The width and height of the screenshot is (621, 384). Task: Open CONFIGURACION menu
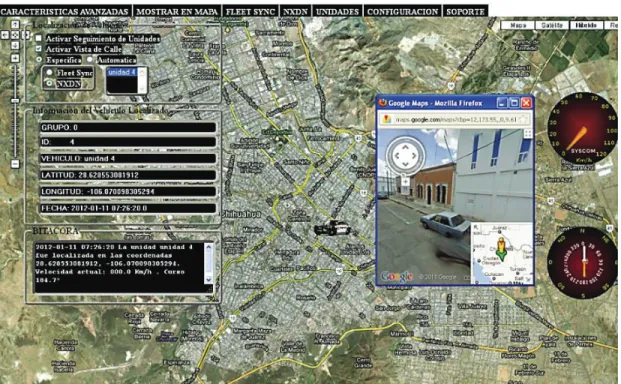point(402,11)
